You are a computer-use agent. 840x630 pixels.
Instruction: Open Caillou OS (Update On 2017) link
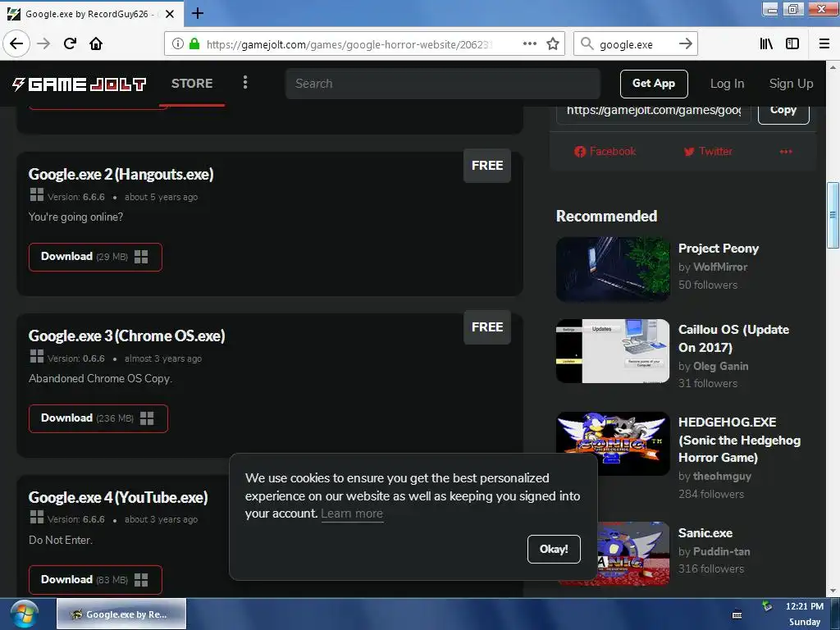coord(733,339)
